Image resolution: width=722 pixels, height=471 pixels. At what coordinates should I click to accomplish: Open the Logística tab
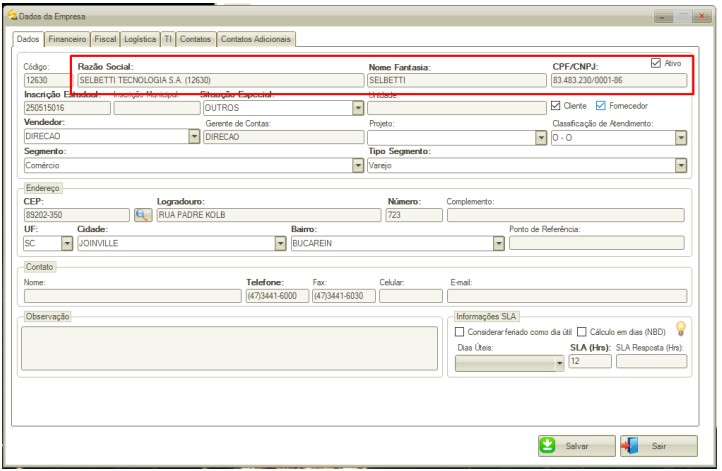tap(140, 39)
